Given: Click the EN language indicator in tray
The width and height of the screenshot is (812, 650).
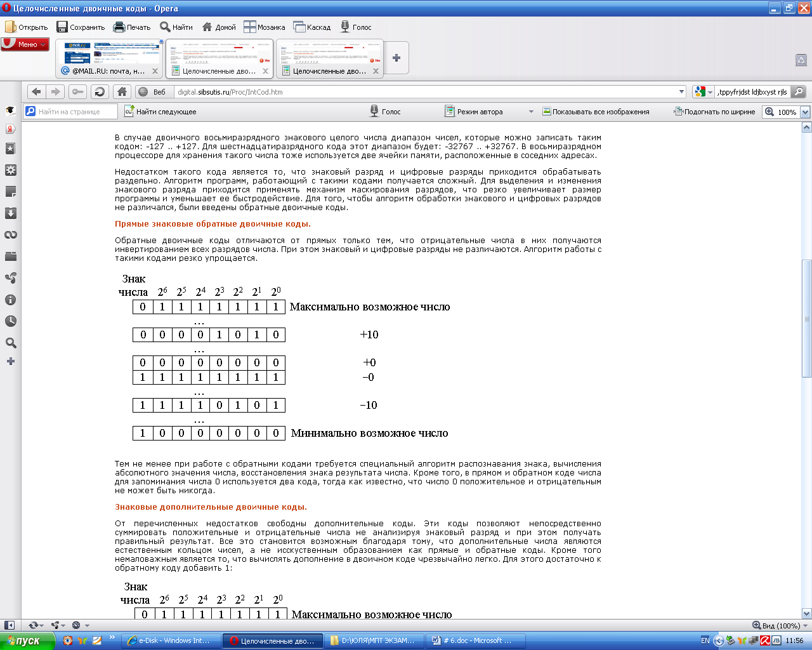Looking at the screenshot, I should tap(705, 640).
